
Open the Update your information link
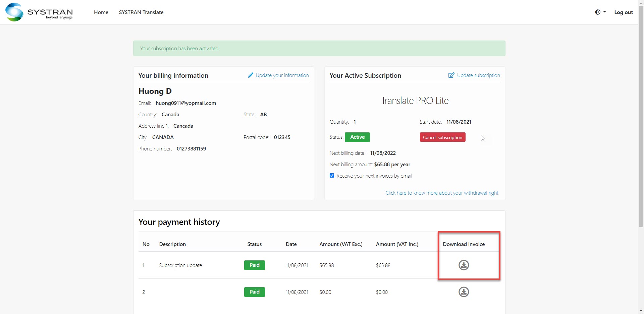coord(282,75)
